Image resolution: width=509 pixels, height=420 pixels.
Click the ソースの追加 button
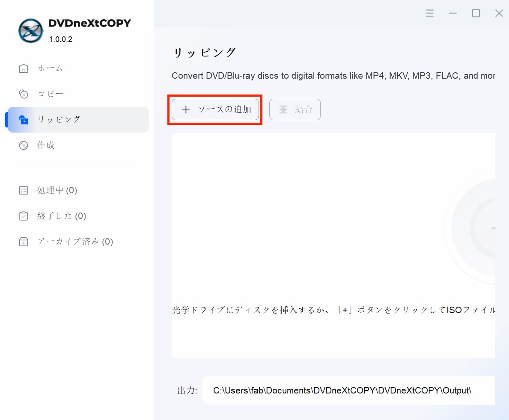(x=215, y=109)
